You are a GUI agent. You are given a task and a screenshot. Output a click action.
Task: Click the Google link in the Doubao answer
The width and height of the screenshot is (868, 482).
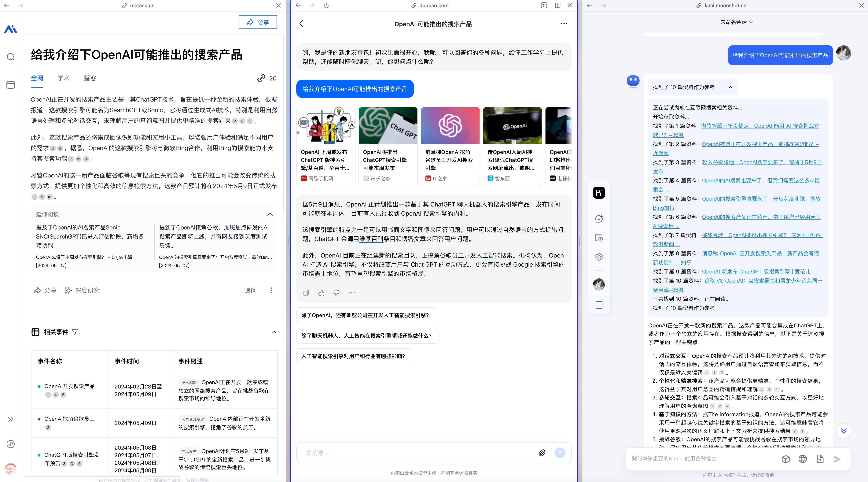tap(523, 265)
